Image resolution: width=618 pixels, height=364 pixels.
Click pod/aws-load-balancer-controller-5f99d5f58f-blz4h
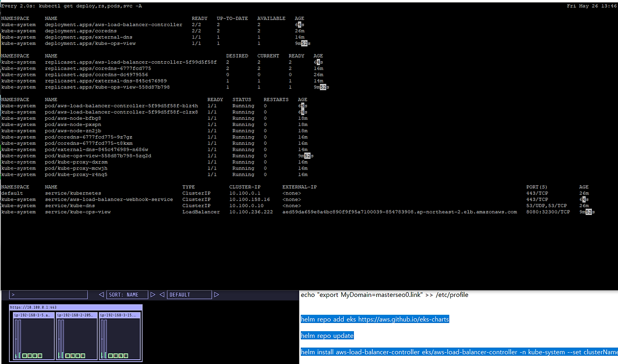tap(121, 106)
